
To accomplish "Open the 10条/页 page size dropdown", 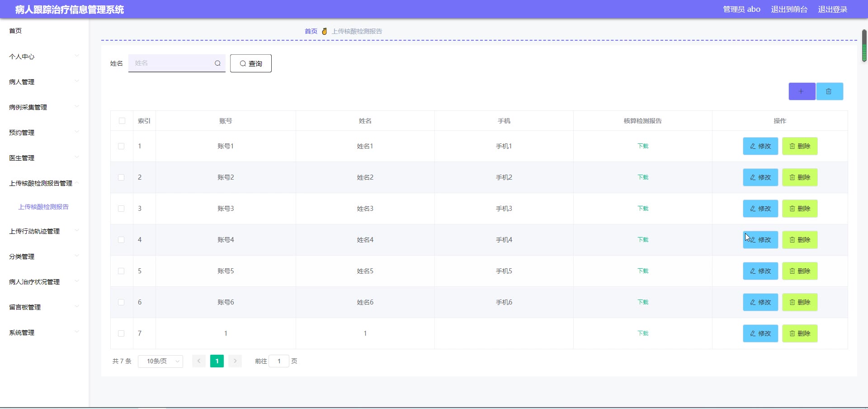I will point(160,361).
